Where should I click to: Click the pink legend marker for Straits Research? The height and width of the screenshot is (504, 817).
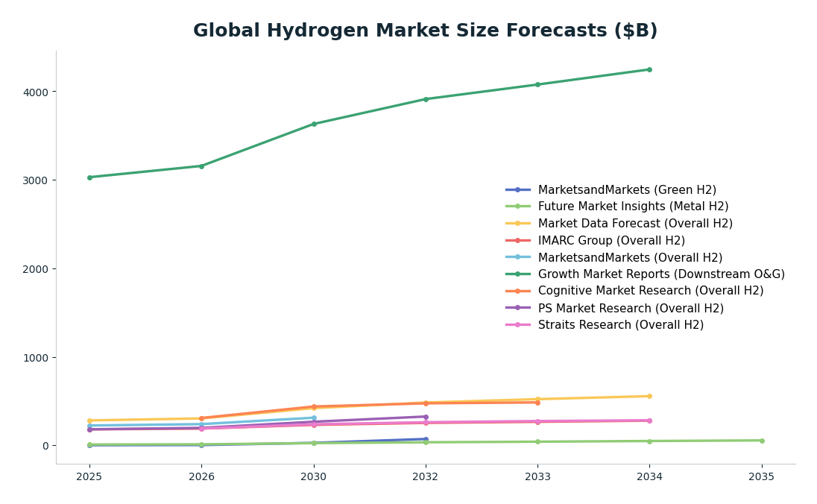(518, 325)
